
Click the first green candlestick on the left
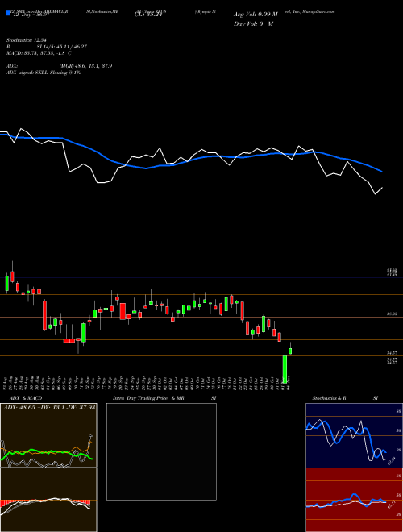(x=6, y=283)
